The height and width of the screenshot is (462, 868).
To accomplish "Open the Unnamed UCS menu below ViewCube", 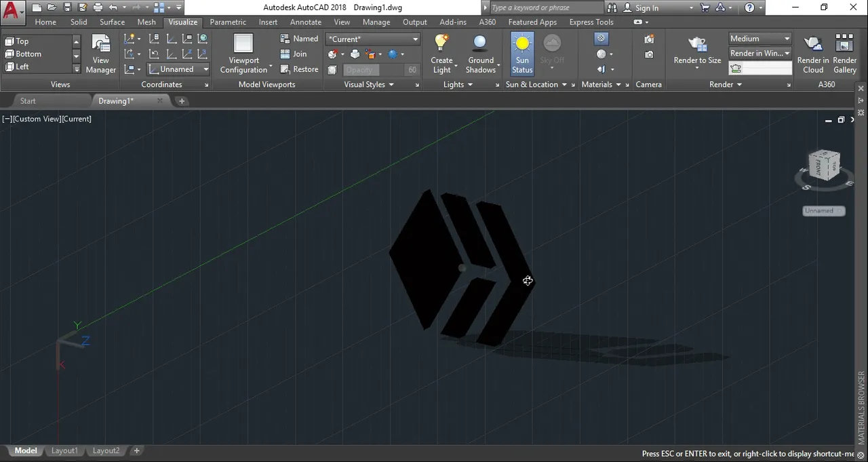I will 823,211.
